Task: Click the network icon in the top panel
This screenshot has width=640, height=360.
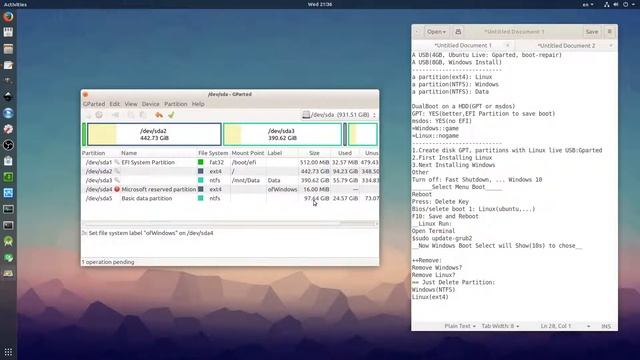Action: (607, 4)
